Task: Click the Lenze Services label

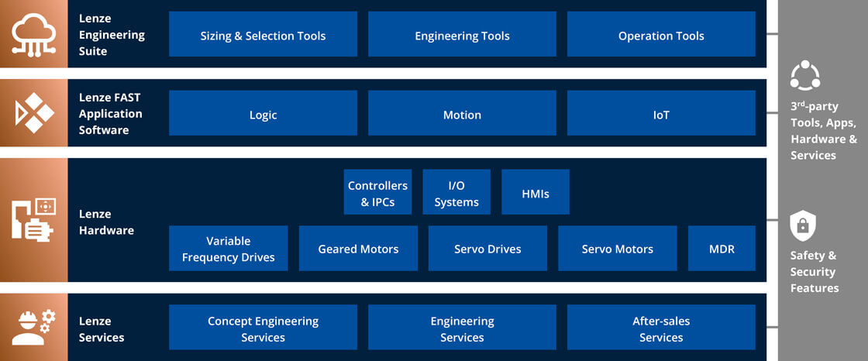Action: [102, 329]
